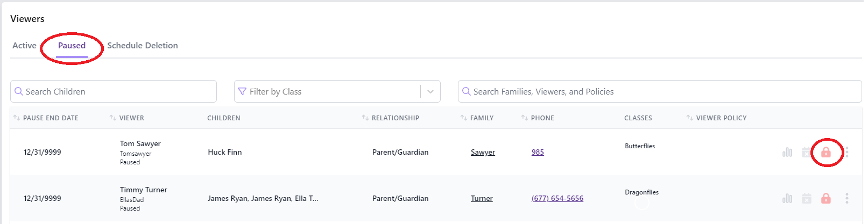
Task: Open the three-dot menu for Timmy Turner
Action: [846, 198]
